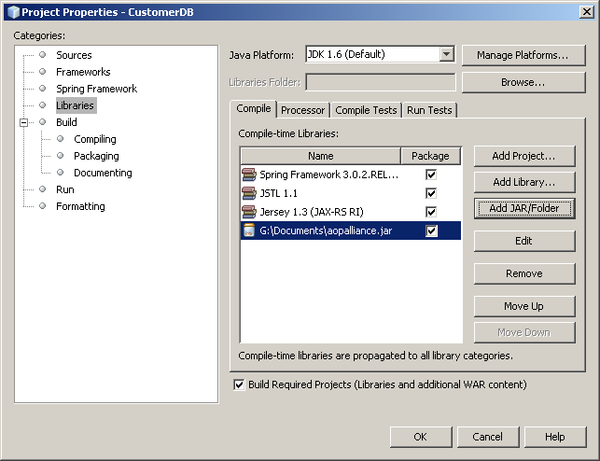Click the disabled Move Down button
Screen dimensions: 600x461
[x=524, y=332]
